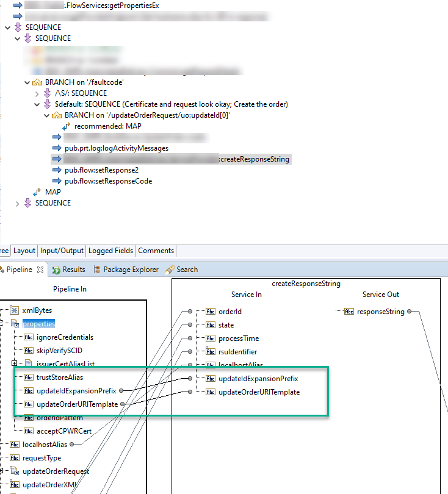Collapse the $default: SEQUENCE step
Viewport: 448px width, 494px height.
[x=37, y=105]
